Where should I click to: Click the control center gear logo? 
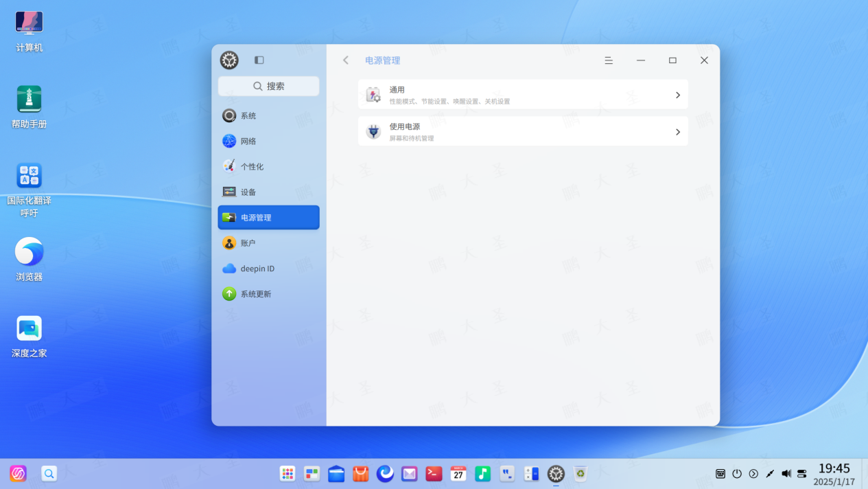pyautogui.click(x=229, y=60)
